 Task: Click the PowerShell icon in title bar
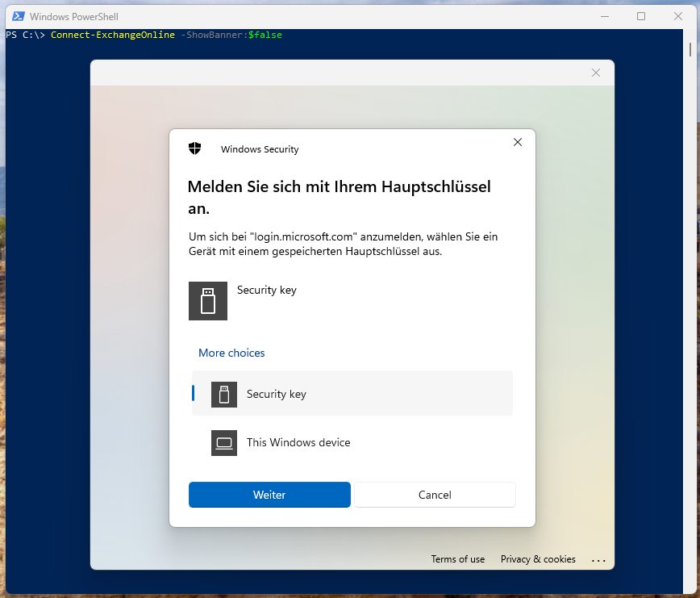click(19, 16)
